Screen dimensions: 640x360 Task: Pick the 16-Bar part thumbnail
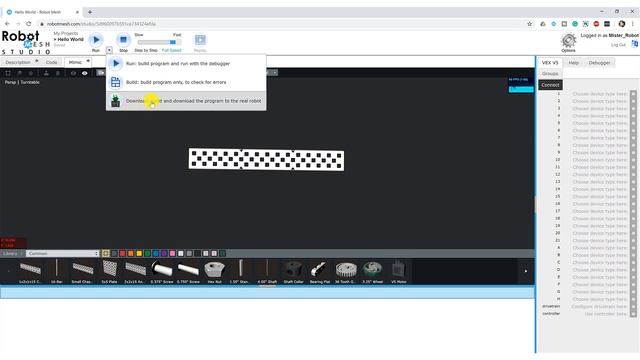click(56, 271)
